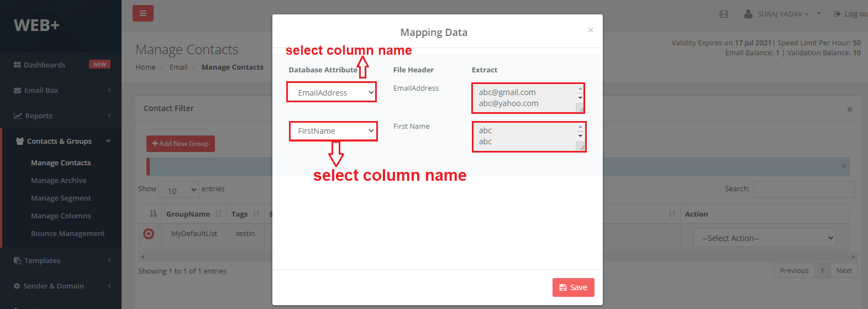868x309 pixels.
Task: Click the contacts Search input field
Action: pos(804,190)
